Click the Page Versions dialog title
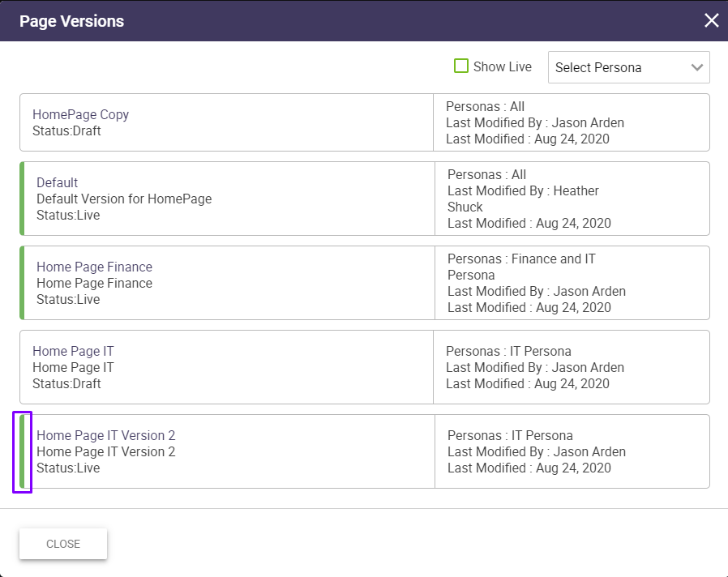728x577 pixels. (71, 21)
